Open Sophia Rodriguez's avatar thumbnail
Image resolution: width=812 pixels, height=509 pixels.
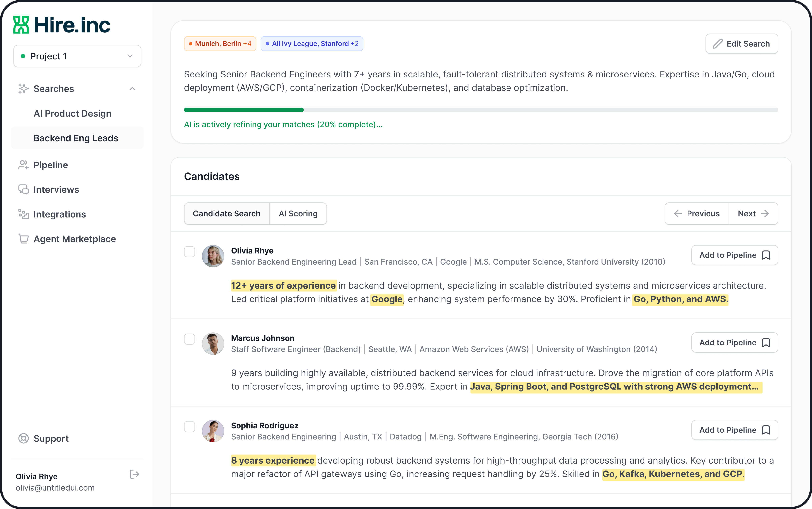click(213, 431)
